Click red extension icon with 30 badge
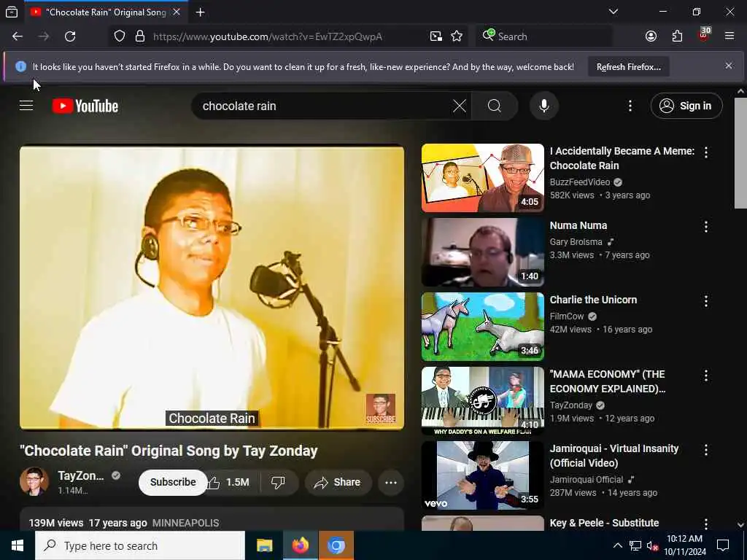The height and width of the screenshot is (560, 747). (x=704, y=35)
